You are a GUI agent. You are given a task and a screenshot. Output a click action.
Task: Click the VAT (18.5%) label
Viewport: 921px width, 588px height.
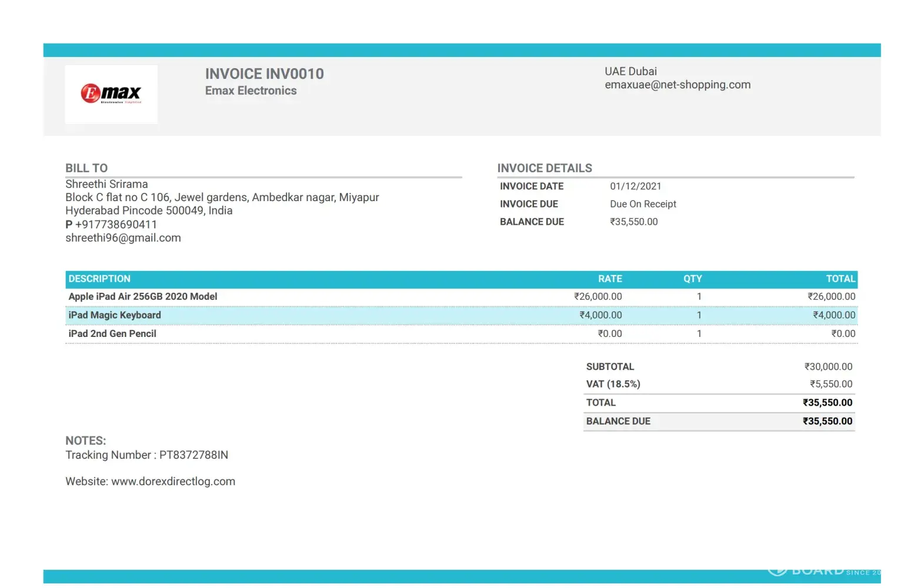(613, 384)
